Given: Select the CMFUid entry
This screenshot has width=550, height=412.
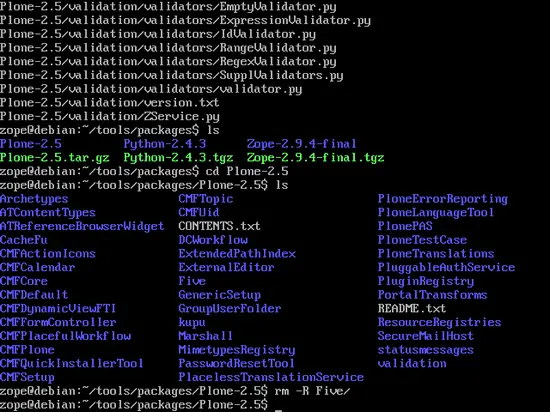Looking at the screenshot, I should (199, 212).
